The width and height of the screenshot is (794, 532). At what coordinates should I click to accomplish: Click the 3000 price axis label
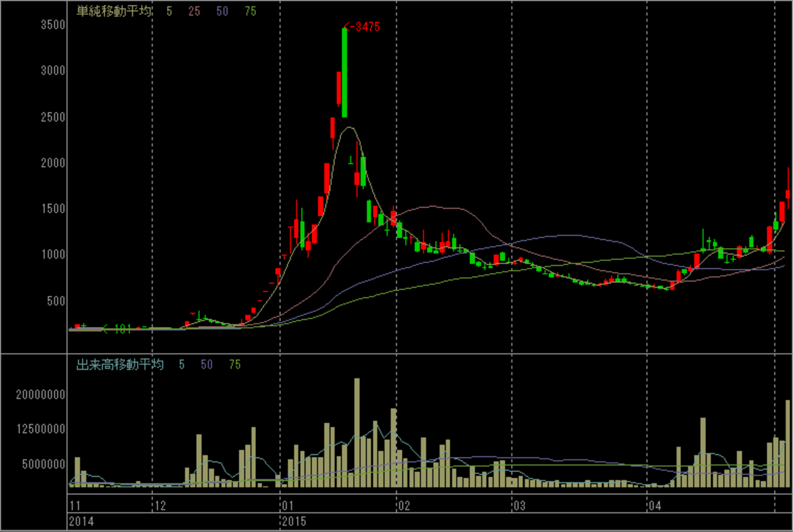53,71
